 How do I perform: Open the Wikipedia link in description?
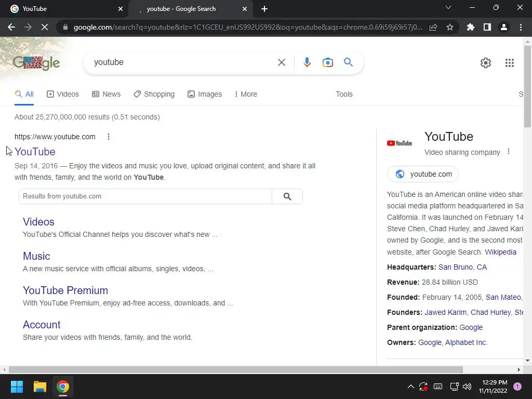pyautogui.click(x=500, y=252)
